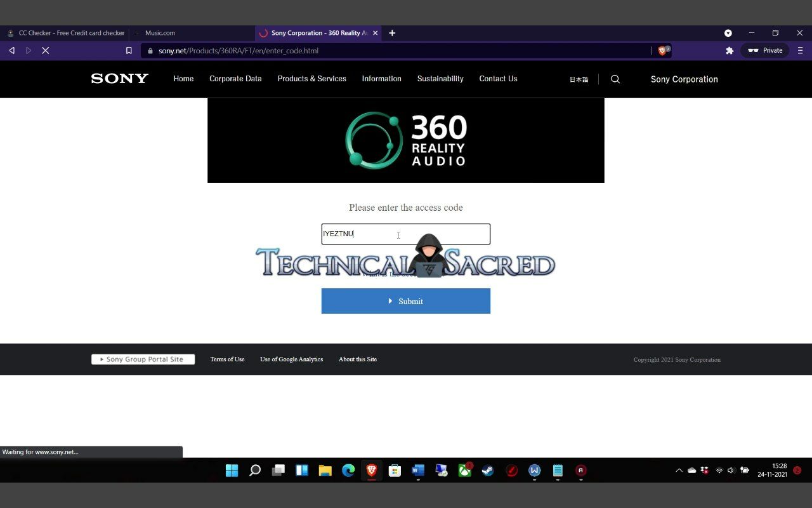
Task: Click the access code input field
Action: (x=406, y=234)
